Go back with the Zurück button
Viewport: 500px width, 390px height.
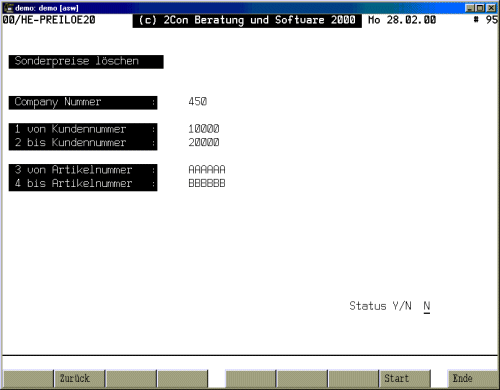(x=80, y=379)
